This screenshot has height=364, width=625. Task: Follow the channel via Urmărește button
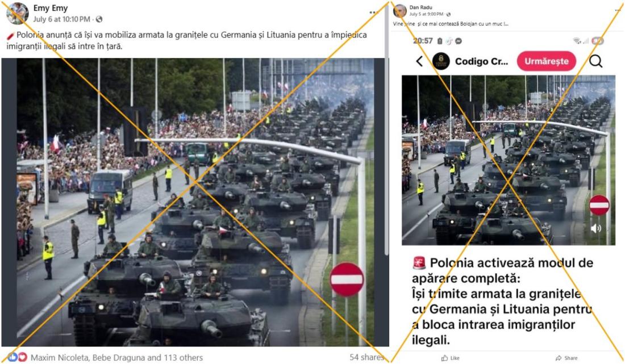coord(547,61)
